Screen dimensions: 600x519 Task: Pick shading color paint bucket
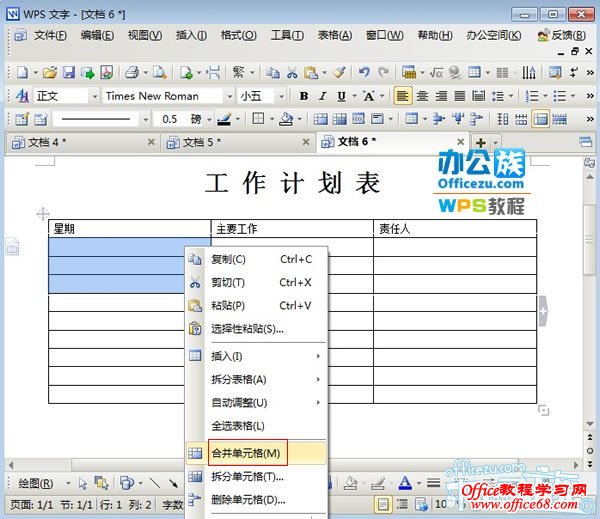[x=286, y=119]
